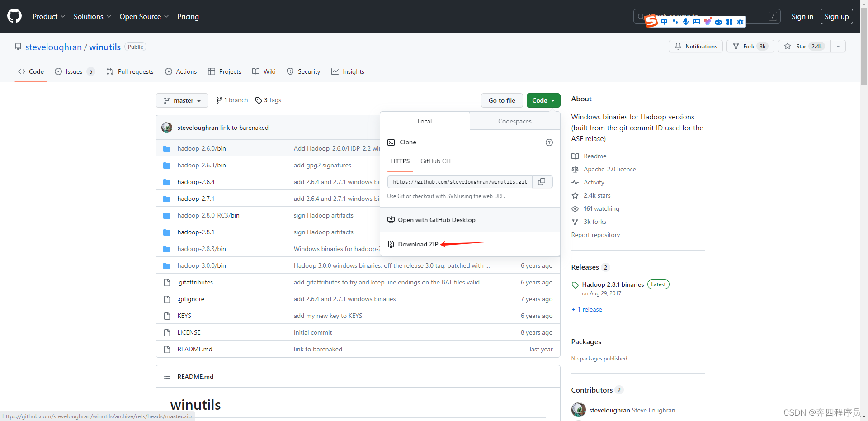Click the clone URL text field
This screenshot has height=421, width=868.
pyautogui.click(x=460, y=182)
